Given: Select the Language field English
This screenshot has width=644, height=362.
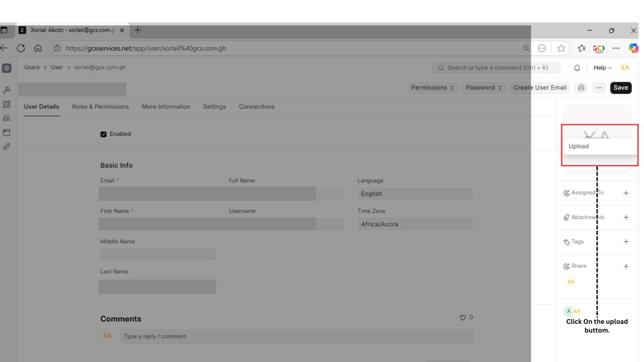Looking at the screenshot, I should tap(415, 194).
